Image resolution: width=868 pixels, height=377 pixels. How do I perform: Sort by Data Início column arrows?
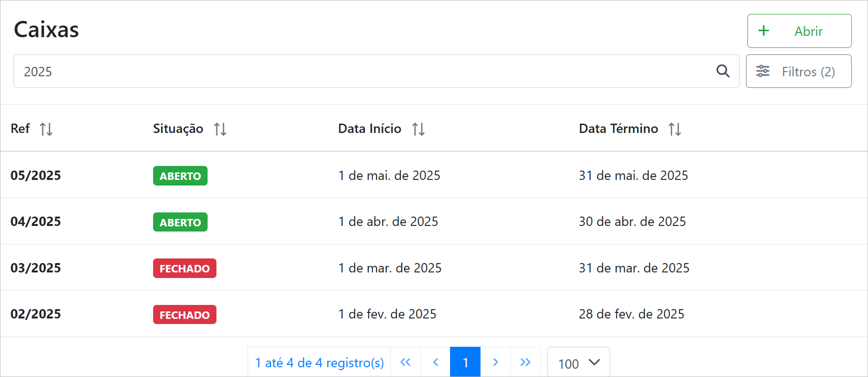click(x=418, y=129)
